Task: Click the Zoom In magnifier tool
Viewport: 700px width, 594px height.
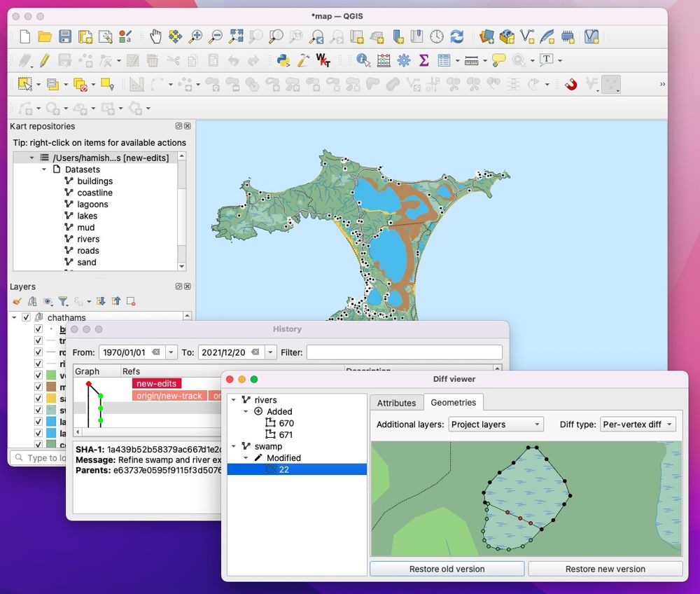Action: (x=195, y=36)
